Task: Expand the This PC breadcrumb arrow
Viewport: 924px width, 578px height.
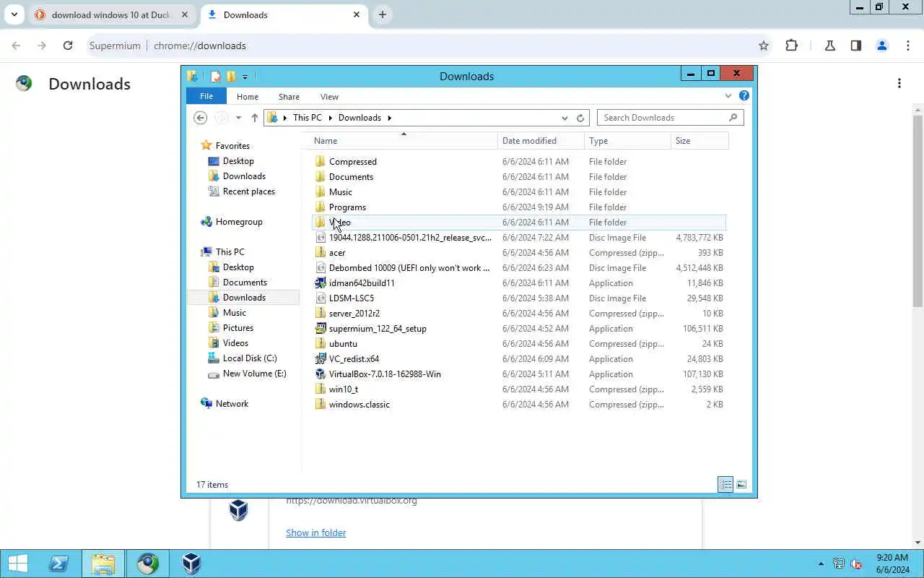Action: point(331,118)
